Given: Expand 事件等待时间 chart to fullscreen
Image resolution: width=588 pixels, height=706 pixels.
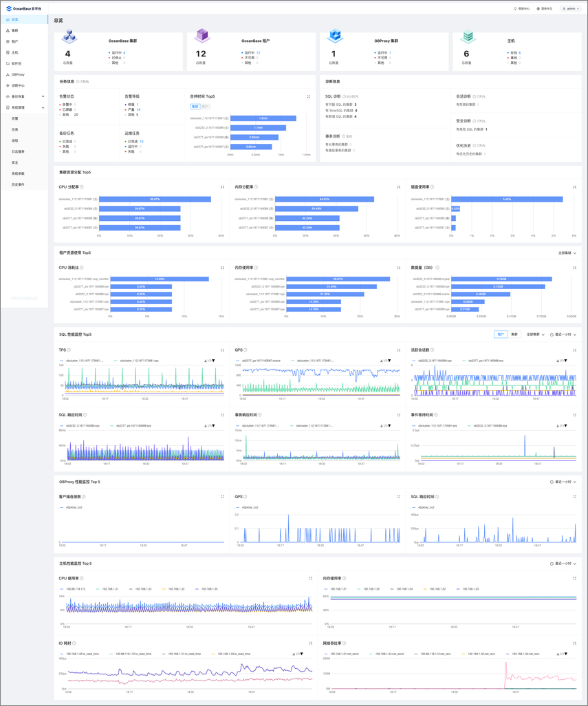Looking at the screenshot, I should pos(574,415).
